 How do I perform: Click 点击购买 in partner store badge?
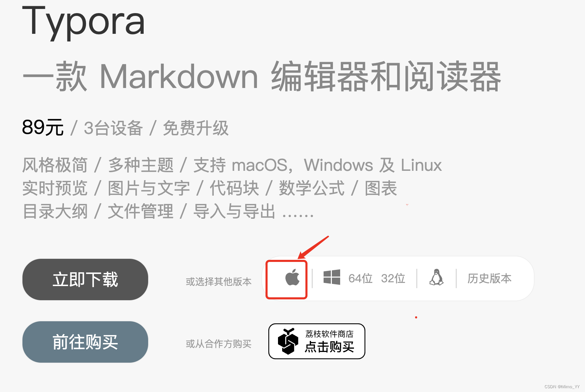(x=329, y=347)
